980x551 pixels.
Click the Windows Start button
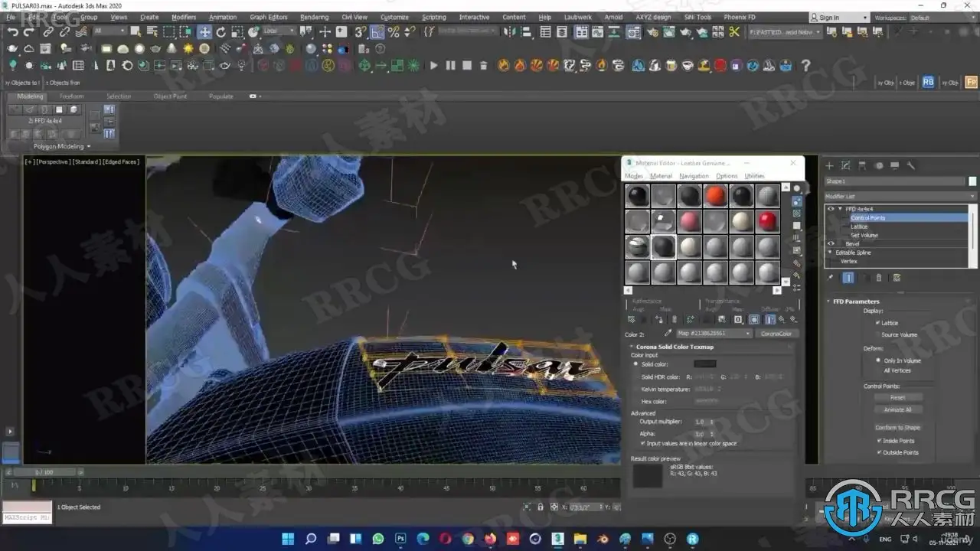pyautogui.click(x=288, y=539)
